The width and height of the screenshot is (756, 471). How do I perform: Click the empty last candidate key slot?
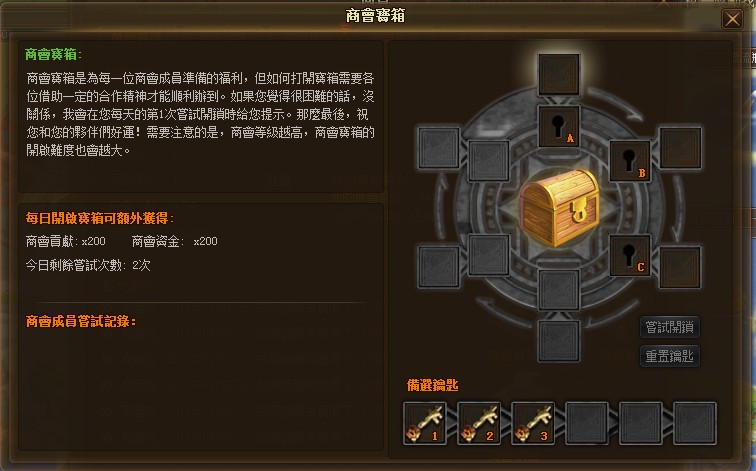(x=695, y=424)
